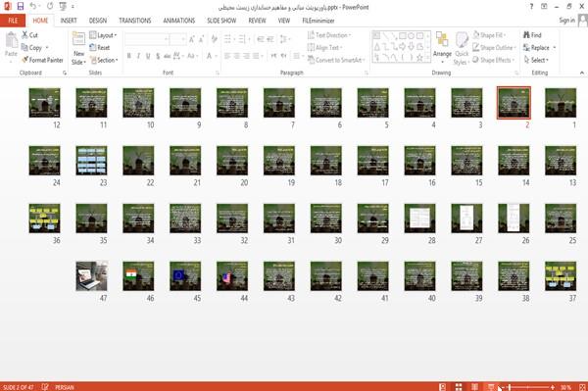Click the Undo arrow in title bar
Viewport: 588px width, 391px height.
33,6
